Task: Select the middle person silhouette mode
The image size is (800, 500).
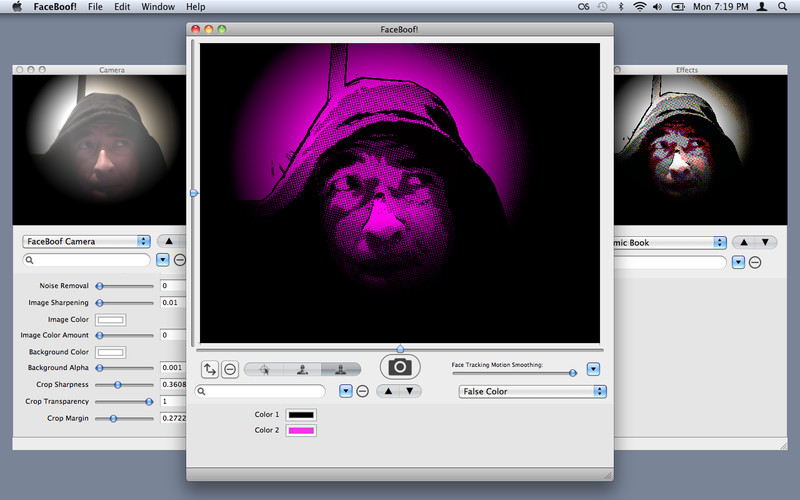Action: [302, 369]
